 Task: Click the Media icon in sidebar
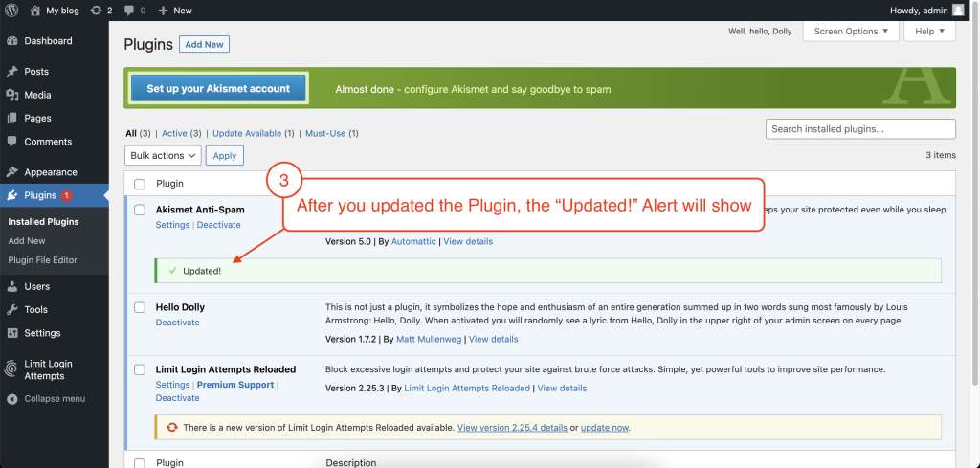coord(11,95)
